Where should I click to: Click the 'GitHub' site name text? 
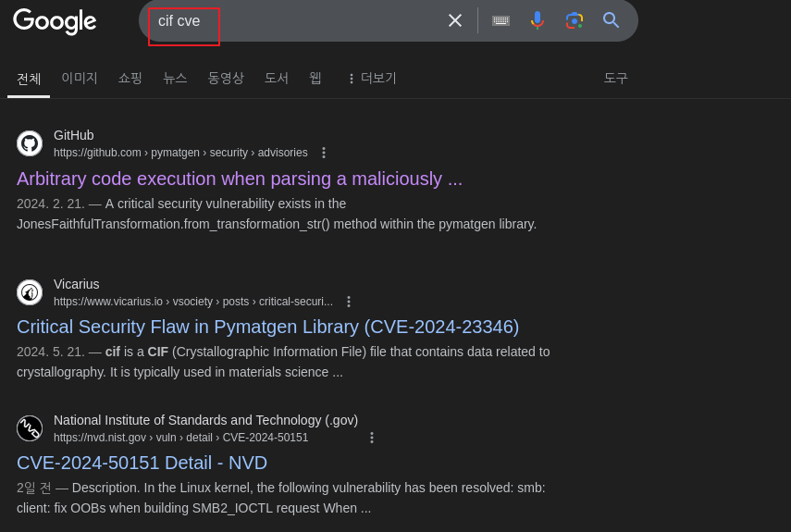point(74,135)
